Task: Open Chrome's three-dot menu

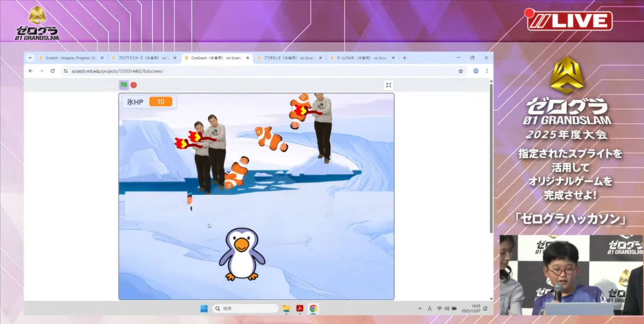Action: coord(487,71)
